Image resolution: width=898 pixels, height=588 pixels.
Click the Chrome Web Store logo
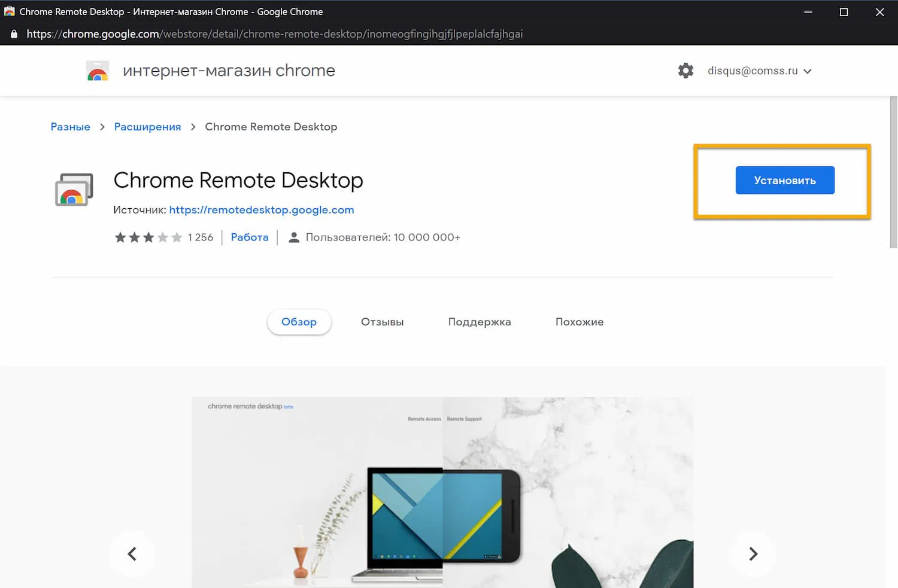coord(98,70)
